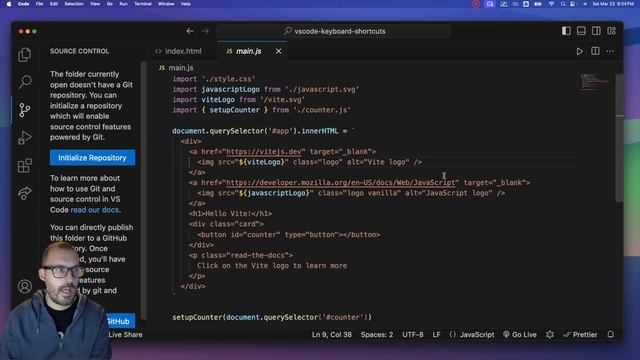Click the battery icon in menu bar
The width and height of the screenshot is (640, 360).
point(538,4)
